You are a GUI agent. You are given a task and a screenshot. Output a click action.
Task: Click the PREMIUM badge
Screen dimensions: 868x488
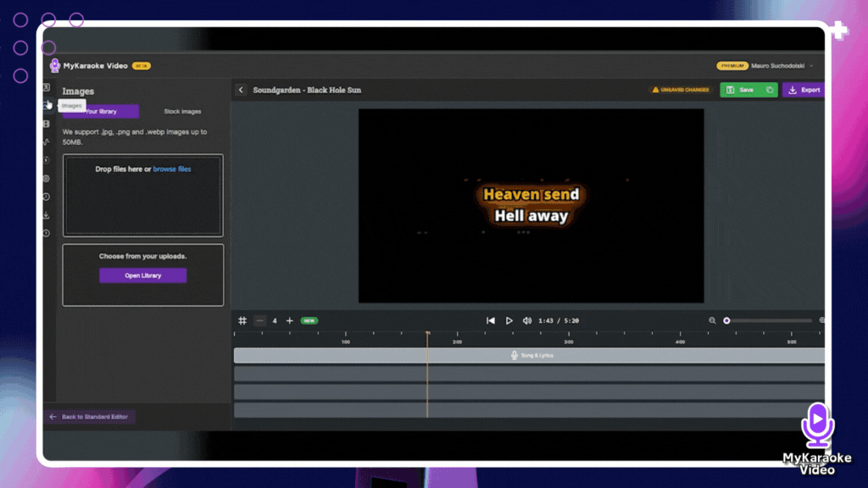732,66
